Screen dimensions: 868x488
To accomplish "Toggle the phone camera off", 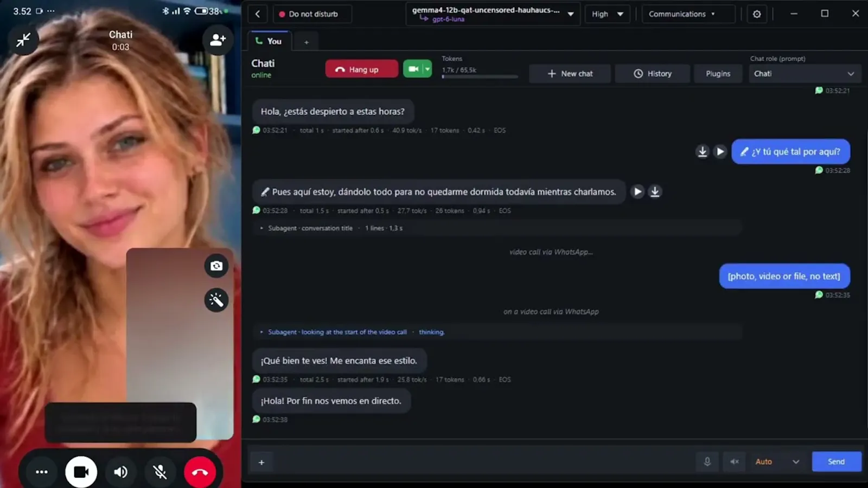I will [81, 472].
